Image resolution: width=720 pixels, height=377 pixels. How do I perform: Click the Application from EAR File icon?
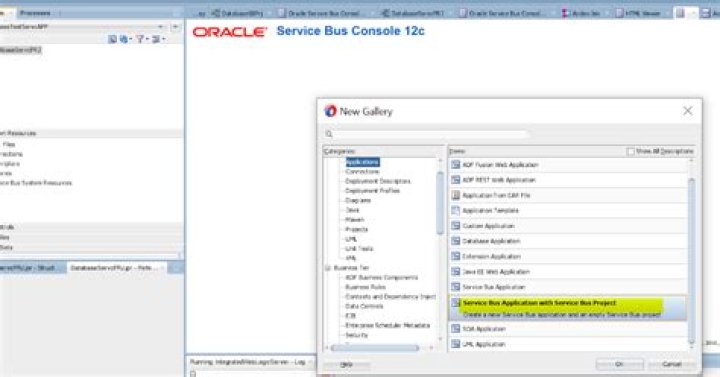point(456,195)
